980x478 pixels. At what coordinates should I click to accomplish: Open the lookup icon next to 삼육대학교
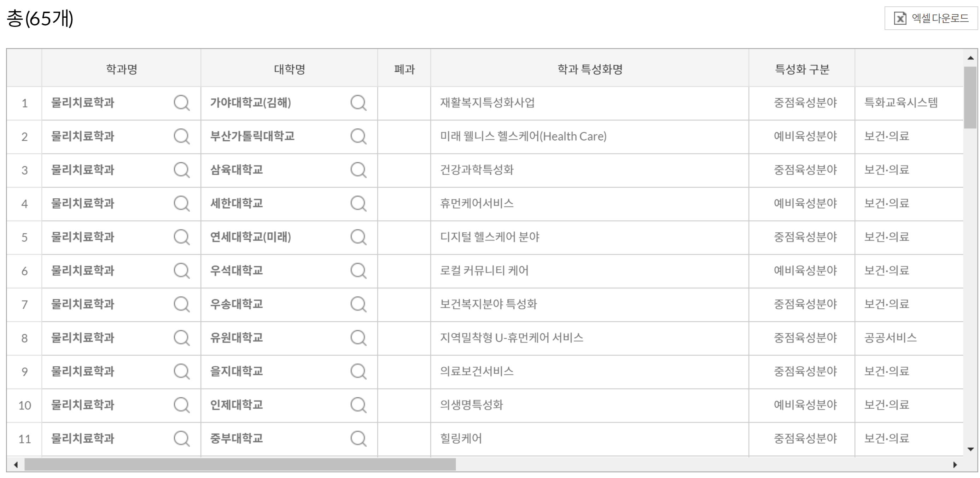[x=358, y=170]
